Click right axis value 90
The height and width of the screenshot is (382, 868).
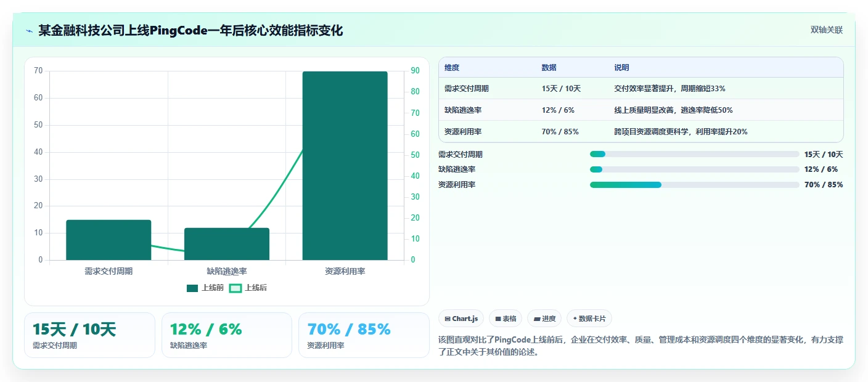click(x=415, y=71)
